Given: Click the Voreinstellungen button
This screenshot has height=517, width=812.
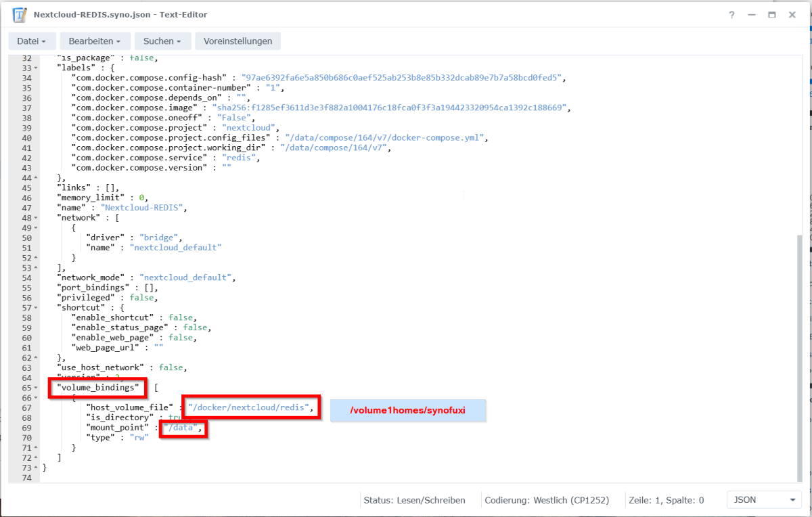Looking at the screenshot, I should click(238, 41).
